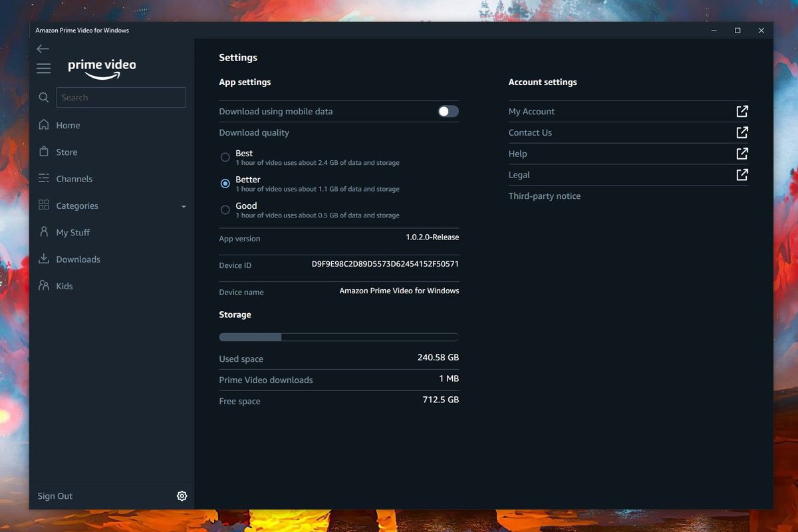
Task: Click the Home house icon
Action: [44, 125]
